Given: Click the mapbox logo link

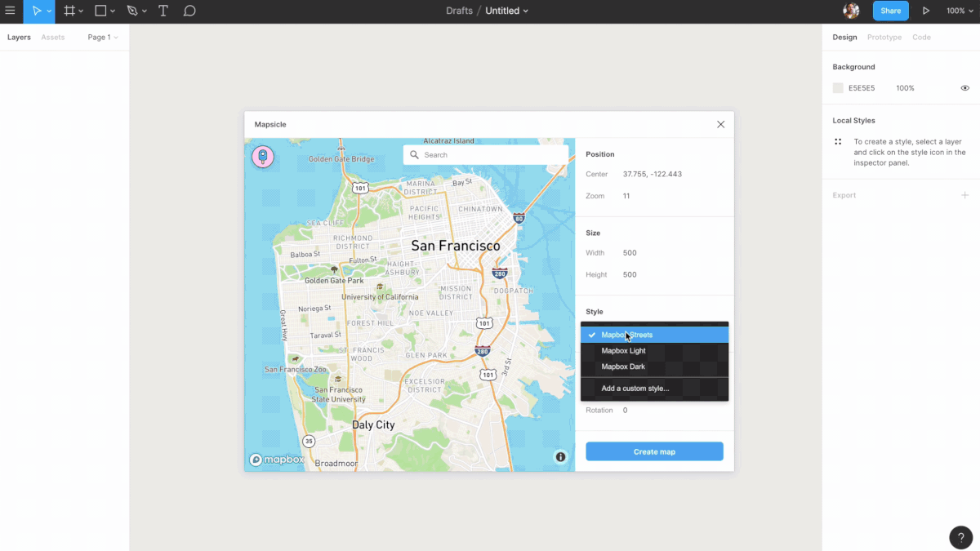Looking at the screenshot, I should point(278,460).
